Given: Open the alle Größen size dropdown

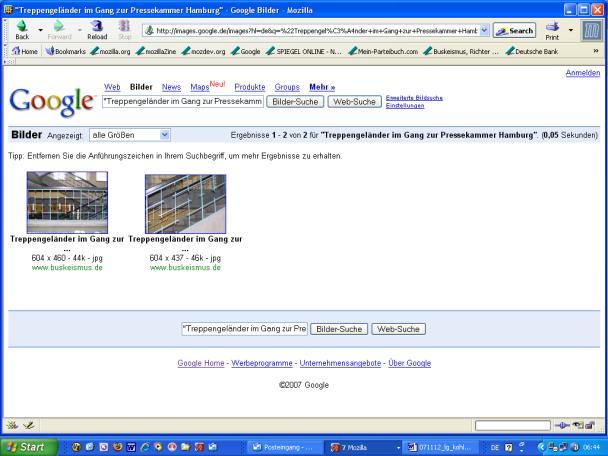Looking at the screenshot, I should 130,135.
